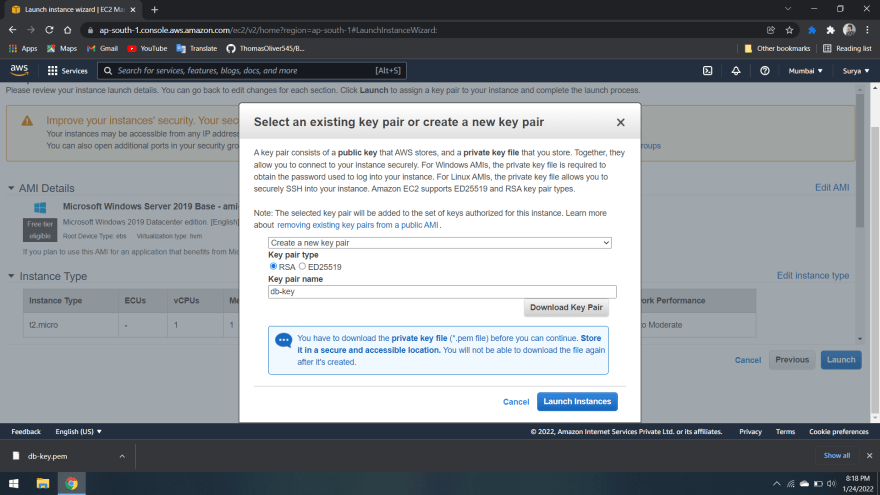Click Download Key Pair button
Screen dimensions: 880x495
point(566,308)
